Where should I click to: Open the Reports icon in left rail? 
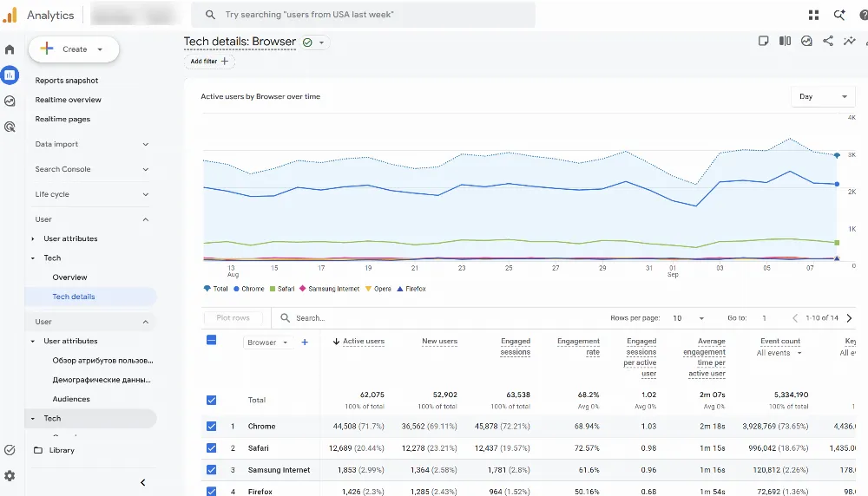(x=10, y=75)
